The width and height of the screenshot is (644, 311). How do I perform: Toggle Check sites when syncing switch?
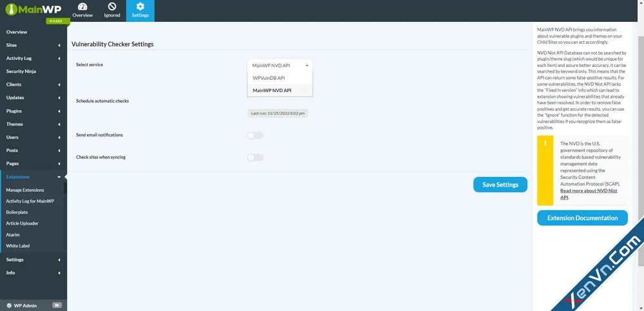(x=255, y=158)
